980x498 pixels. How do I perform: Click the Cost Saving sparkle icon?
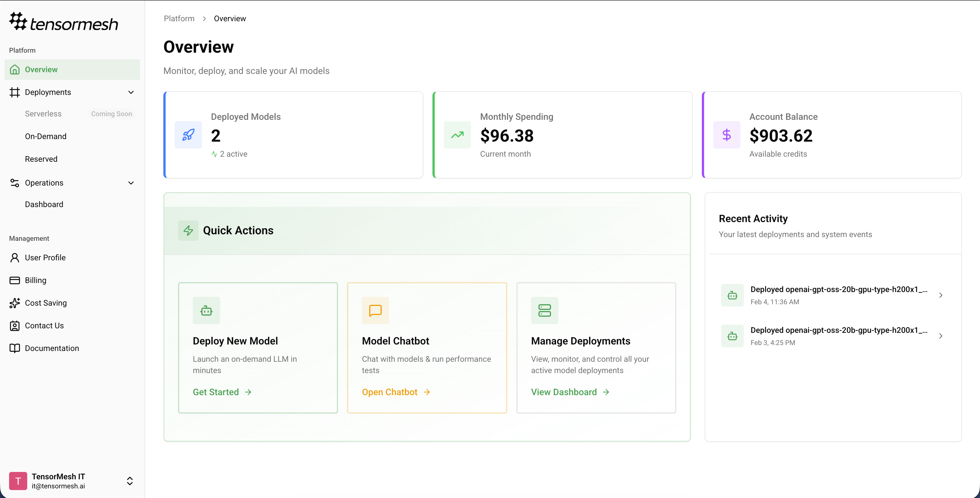[15, 303]
